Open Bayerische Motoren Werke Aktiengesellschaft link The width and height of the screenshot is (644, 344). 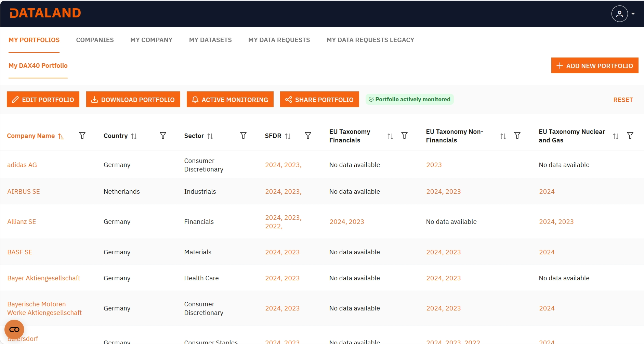pyautogui.click(x=44, y=308)
